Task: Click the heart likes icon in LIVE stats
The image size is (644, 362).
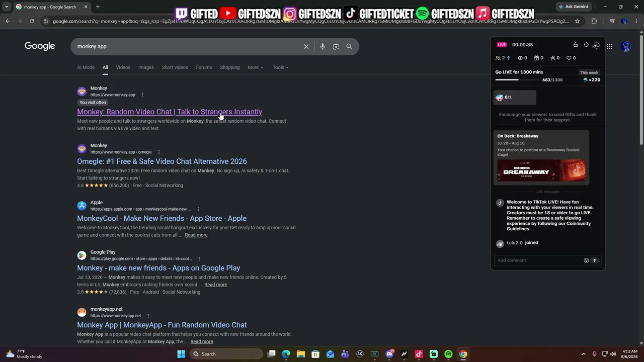Action: [x=569, y=58]
